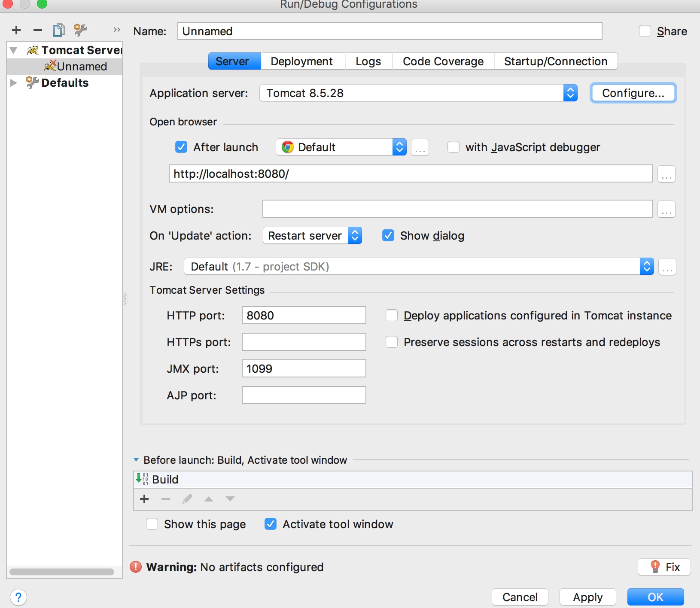Switch to the Code Coverage tab
The height and width of the screenshot is (608, 700).
click(443, 61)
